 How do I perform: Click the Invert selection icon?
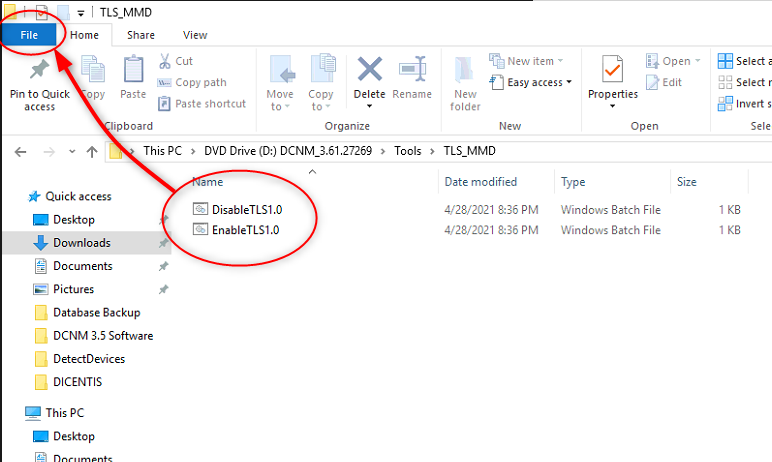click(725, 103)
